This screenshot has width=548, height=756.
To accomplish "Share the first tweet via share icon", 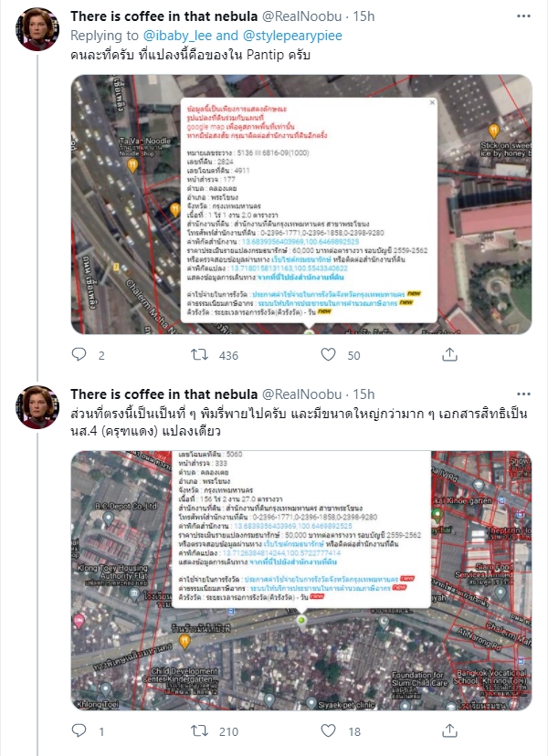I will click(x=449, y=355).
